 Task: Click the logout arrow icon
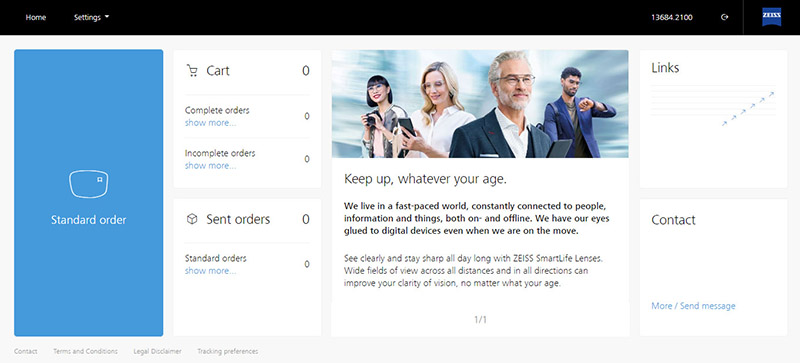724,17
